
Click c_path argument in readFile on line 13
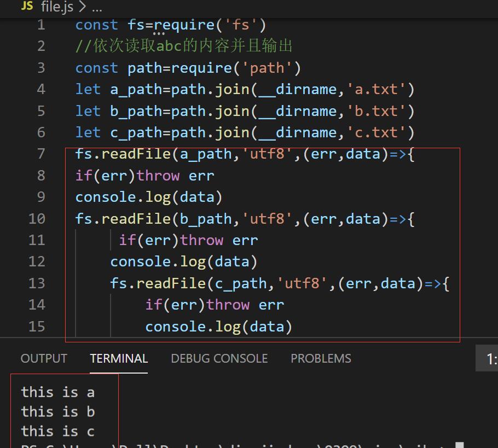tap(241, 283)
